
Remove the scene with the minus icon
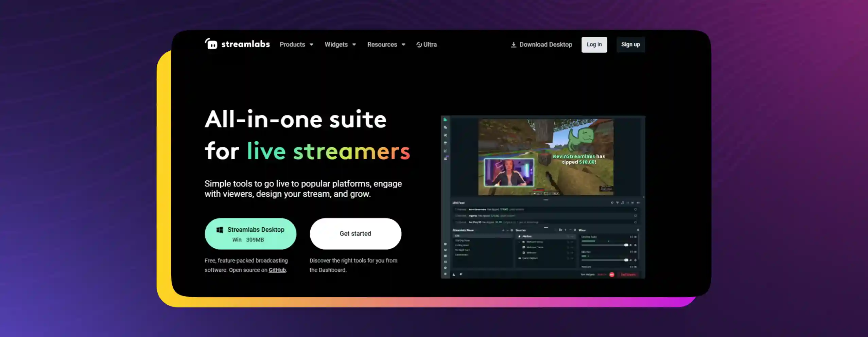[x=508, y=230]
